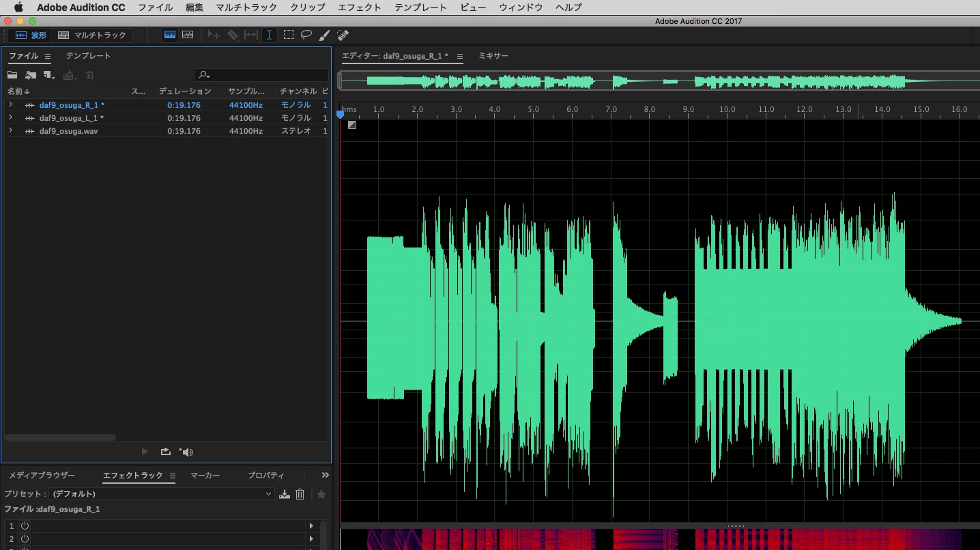Switch to Multitrack (マルチトラック) view
This screenshot has width=980, height=550.
coord(92,35)
